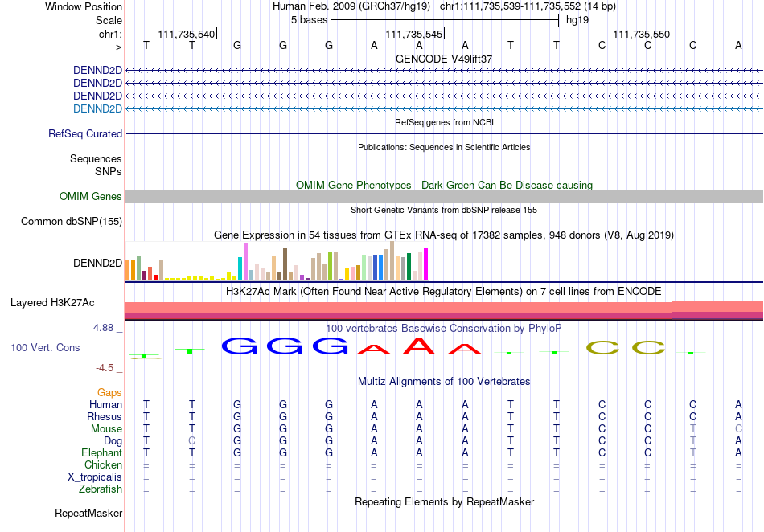The height and width of the screenshot is (532, 764).
Task: Select the Rhesus alignment row label
Action: click(105, 416)
